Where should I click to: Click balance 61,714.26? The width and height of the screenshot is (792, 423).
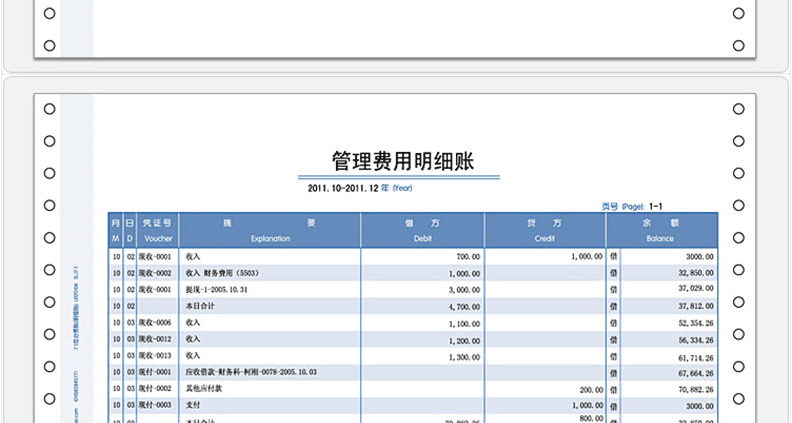point(696,358)
